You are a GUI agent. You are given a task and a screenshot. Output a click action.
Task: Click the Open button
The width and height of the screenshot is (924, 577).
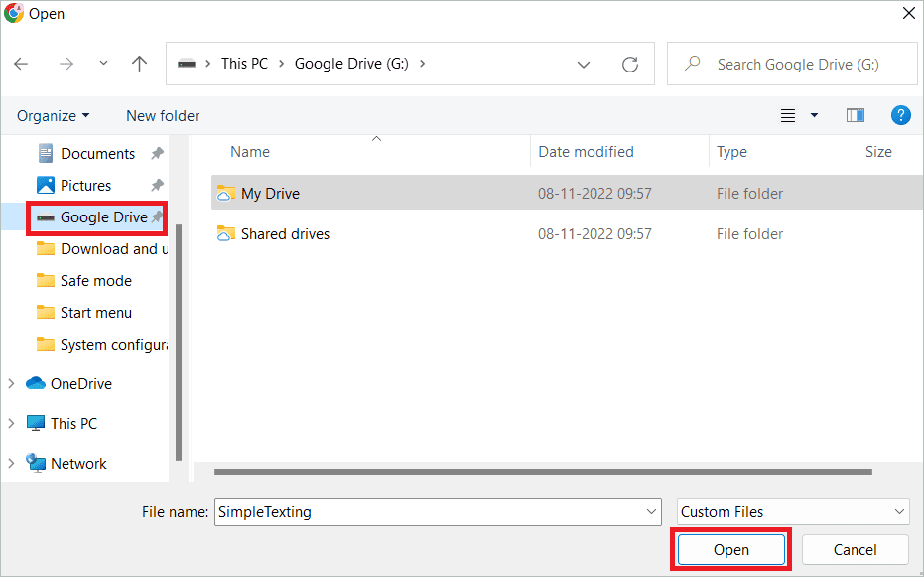[x=731, y=550]
